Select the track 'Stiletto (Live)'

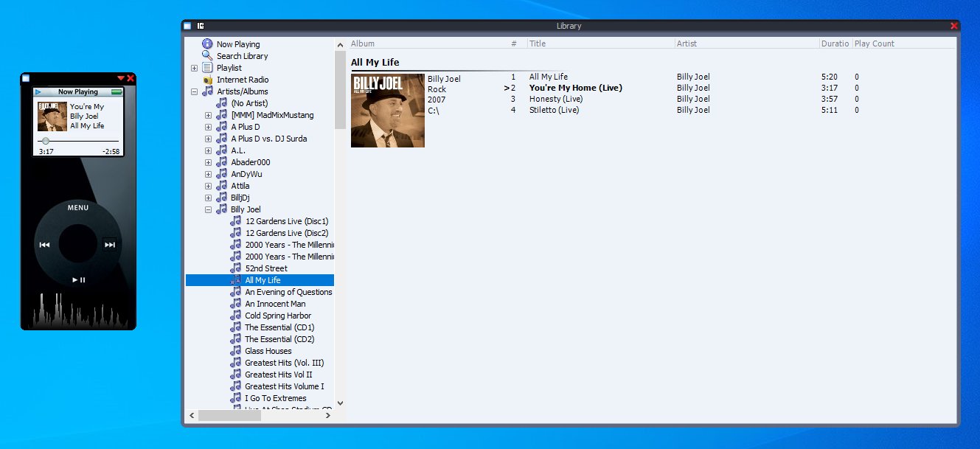coord(554,110)
